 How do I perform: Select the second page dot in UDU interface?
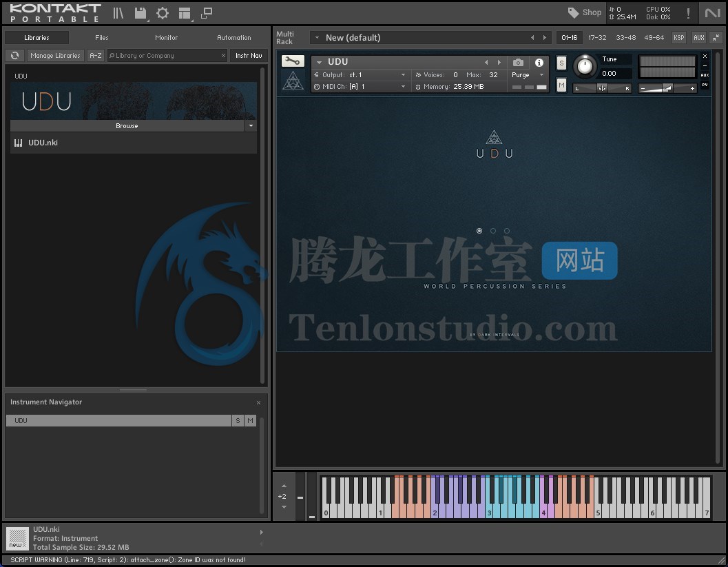493,231
